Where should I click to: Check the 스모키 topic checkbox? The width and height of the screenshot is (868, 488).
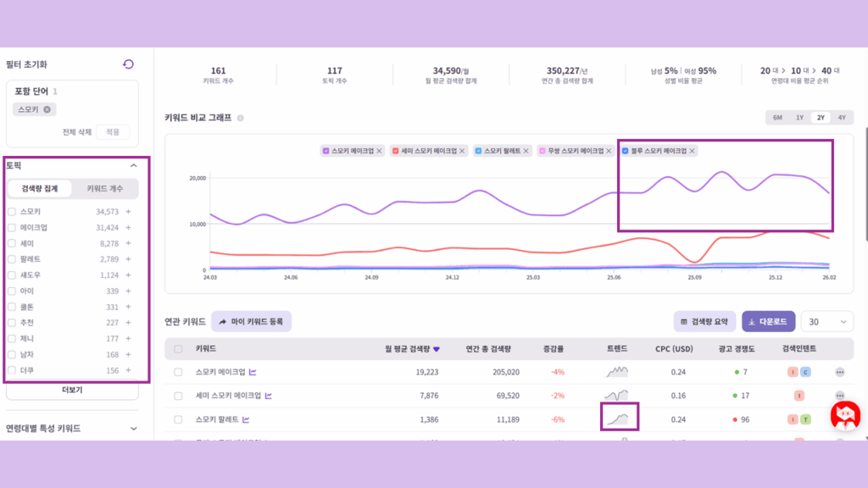12,212
